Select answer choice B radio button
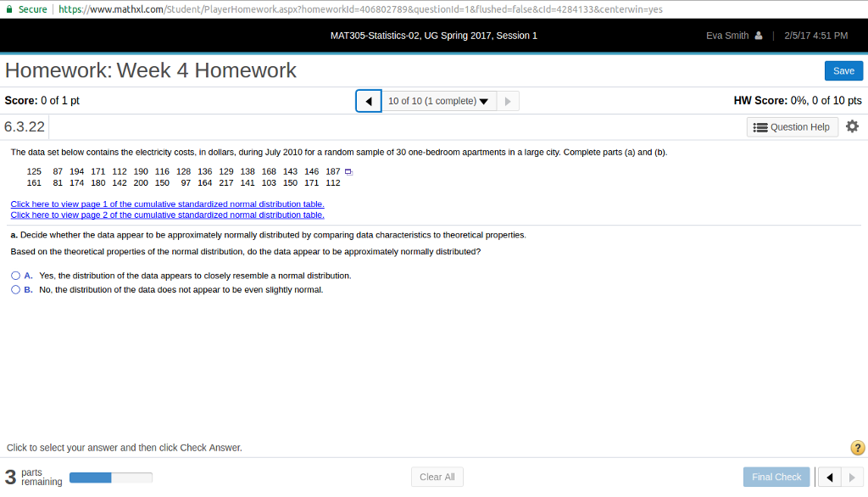The width and height of the screenshot is (868, 497). (x=15, y=289)
